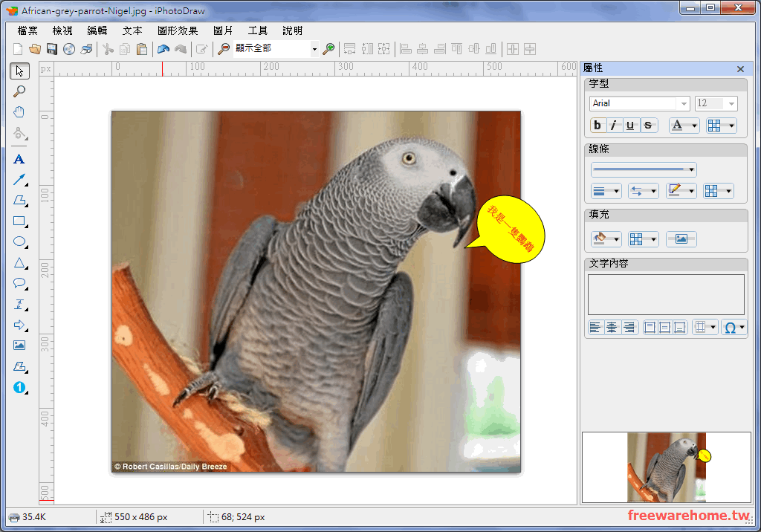Viewport: 761px width, 532px height.
Task: Select the dimension measurement tool
Action: tap(19, 305)
